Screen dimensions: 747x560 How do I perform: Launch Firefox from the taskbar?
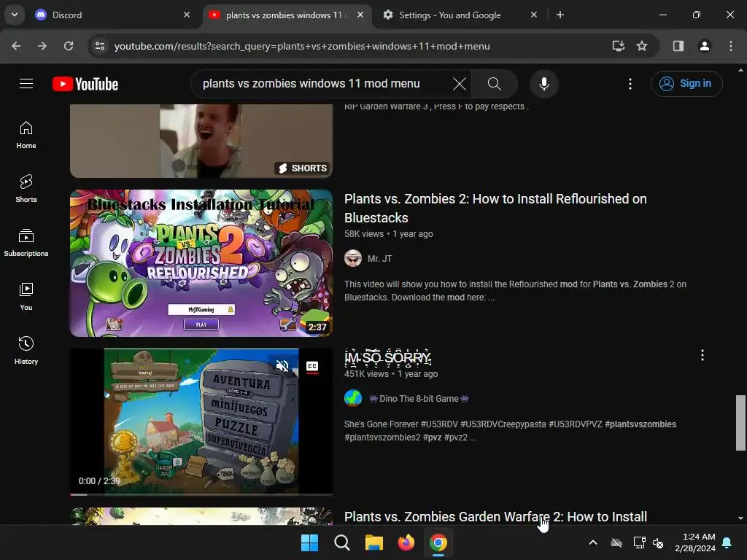(x=406, y=542)
